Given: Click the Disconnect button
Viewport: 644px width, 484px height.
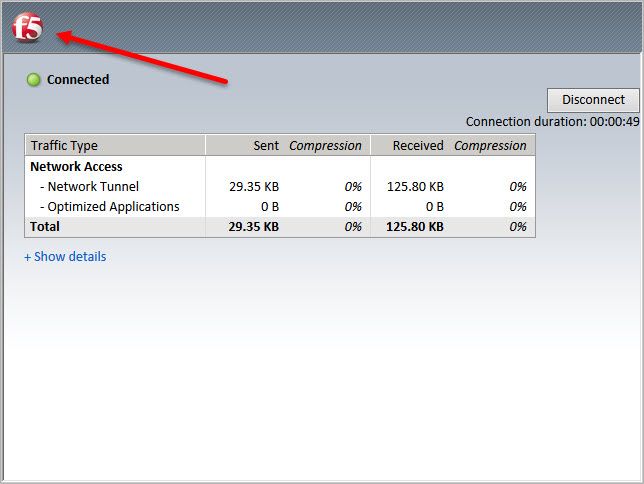Looking at the screenshot, I should click(593, 100).
